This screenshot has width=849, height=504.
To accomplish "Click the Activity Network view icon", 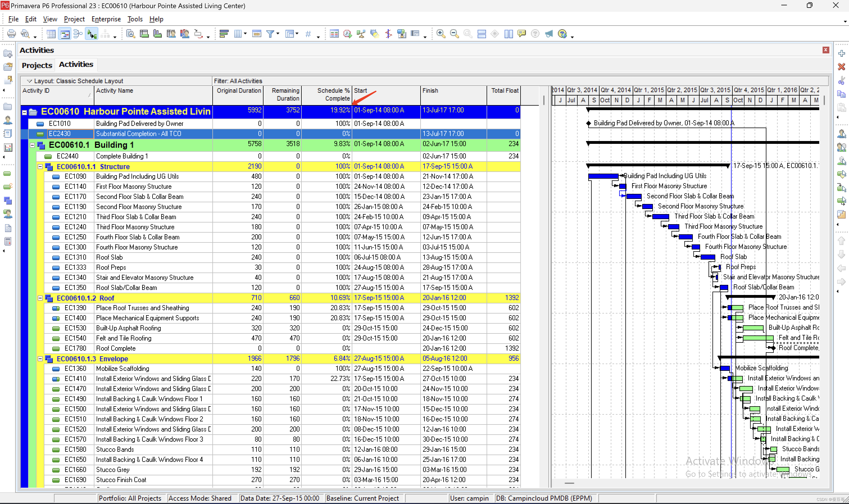I will 78,34.
